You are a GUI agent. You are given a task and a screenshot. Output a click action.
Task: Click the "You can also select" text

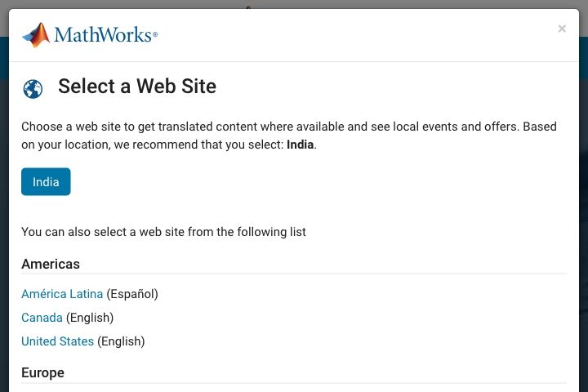click(163, 232)
